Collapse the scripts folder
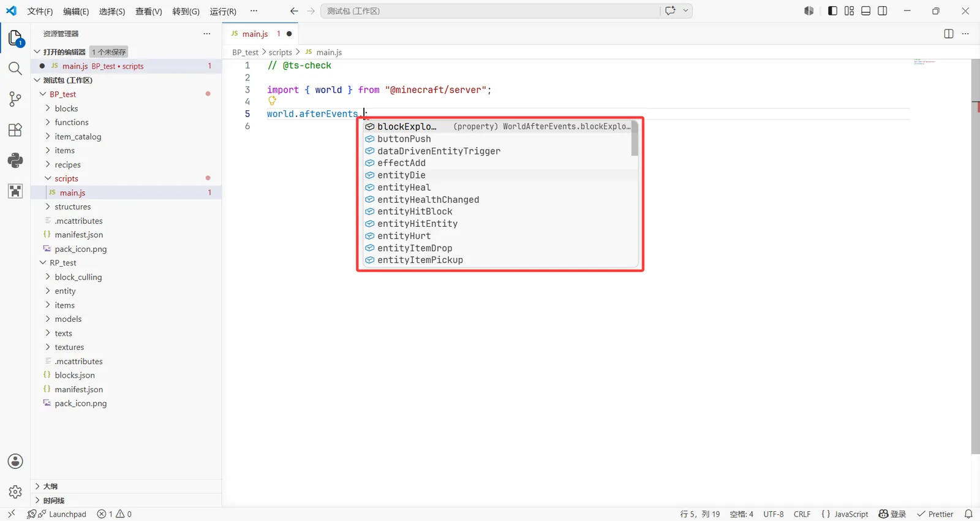This screenshot has width=980, height=521. click(48, 178)
